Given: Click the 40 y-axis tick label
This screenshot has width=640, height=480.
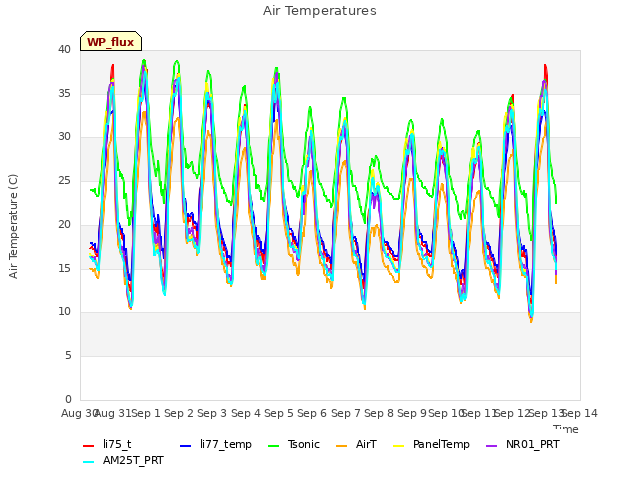Looking at the screenshot, I should tap(64, 49).
